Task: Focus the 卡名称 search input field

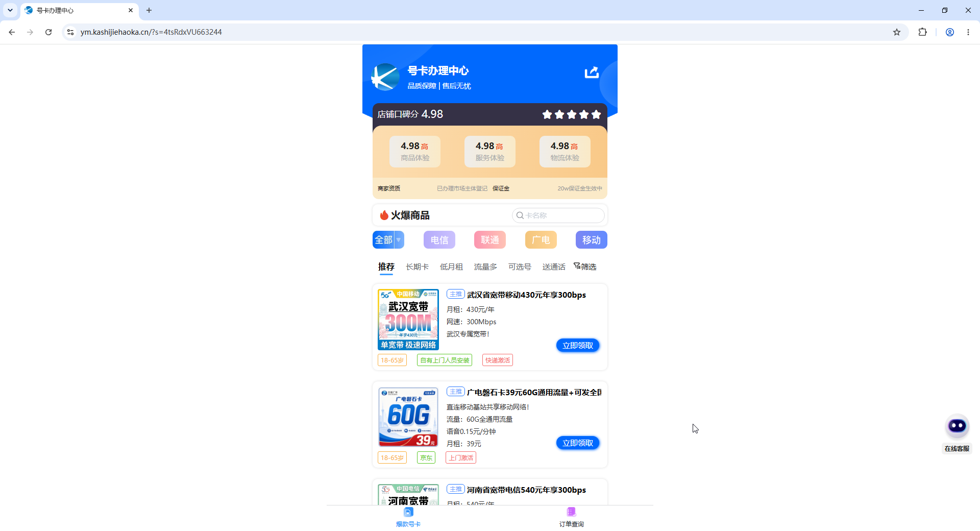Action: coord(558,215)
